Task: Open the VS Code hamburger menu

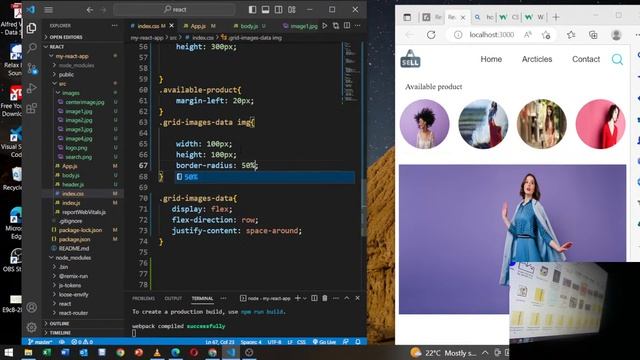Action: click(x=49, y=9)
